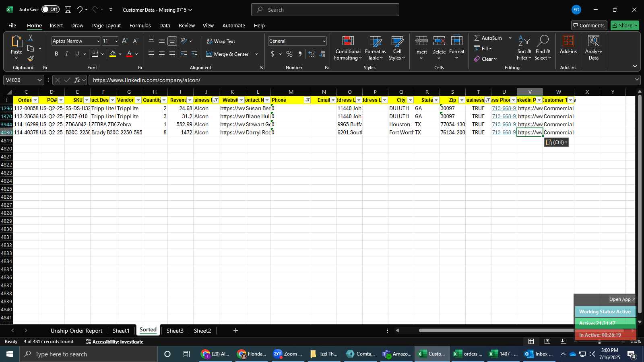Toggle Align Left button
Viewport: 644px width, 362px height.
[151, 54]
